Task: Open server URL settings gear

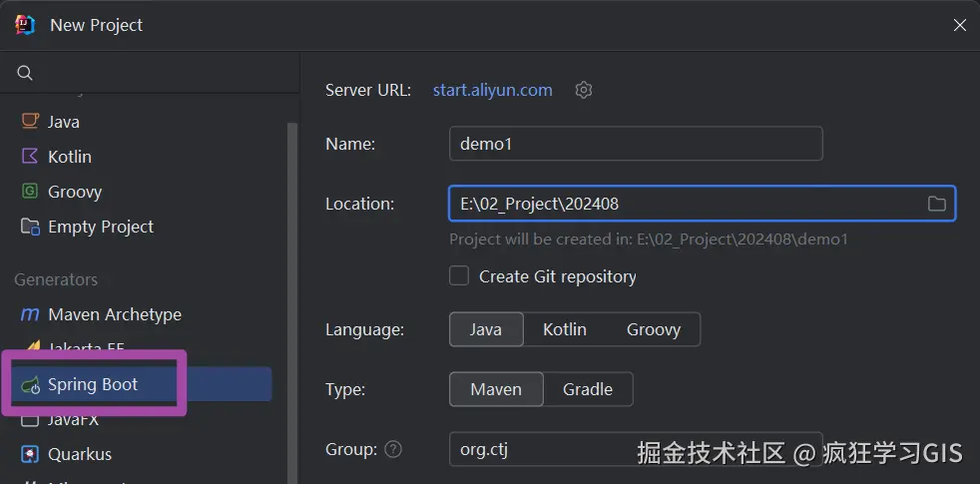Action: 583,90
